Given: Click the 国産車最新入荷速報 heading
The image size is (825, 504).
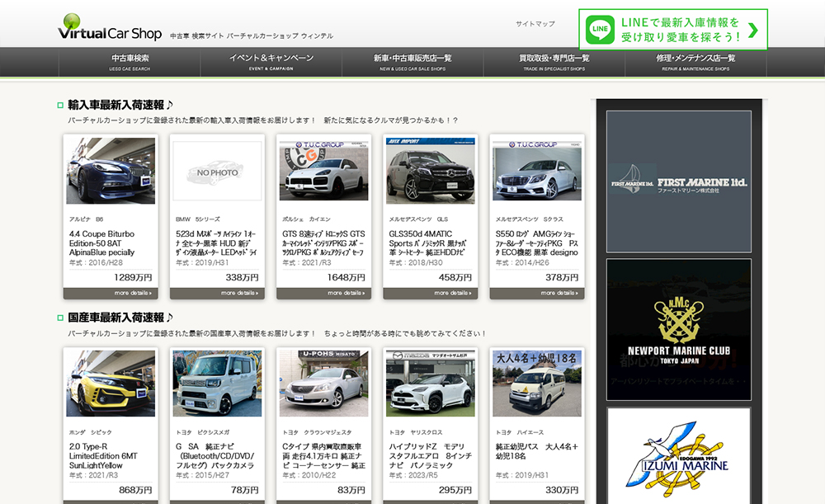Looking at the screenshot, I should click(x=120, y=318).
